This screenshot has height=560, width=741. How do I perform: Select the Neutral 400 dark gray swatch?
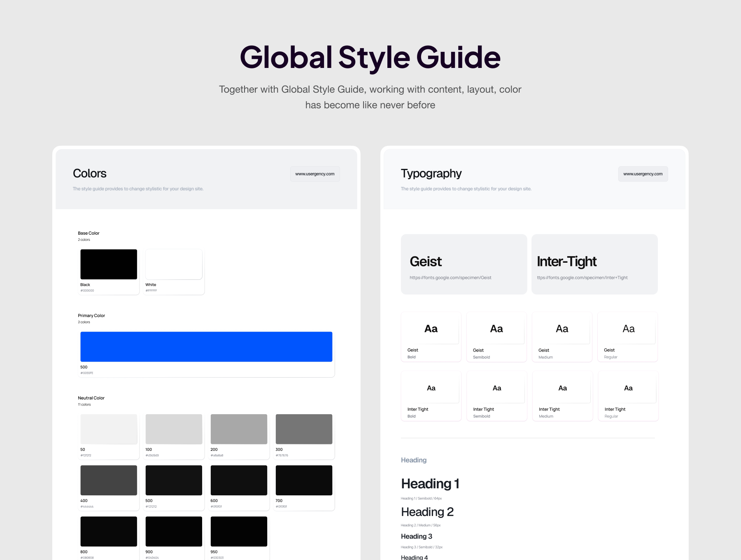(109, 480)
